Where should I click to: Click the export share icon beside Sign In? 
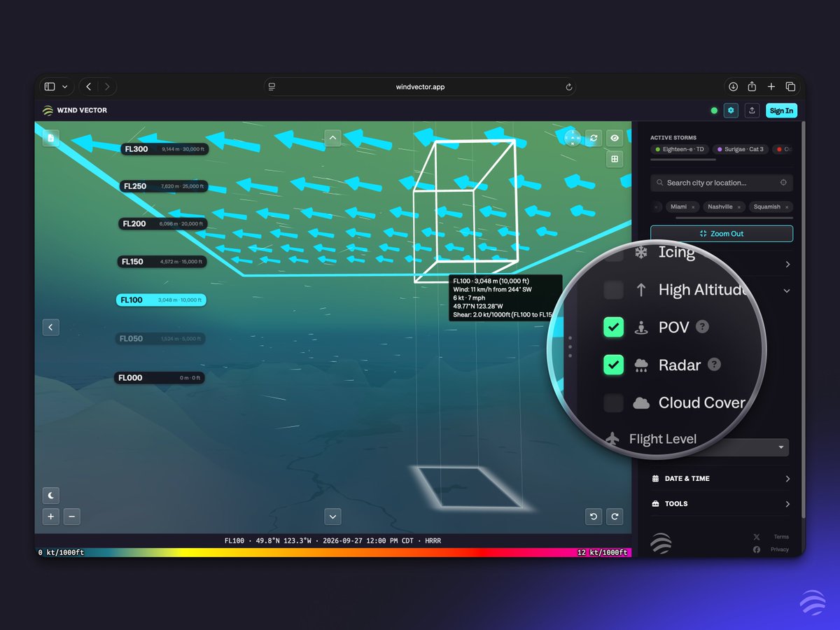(x=752, y=111)
